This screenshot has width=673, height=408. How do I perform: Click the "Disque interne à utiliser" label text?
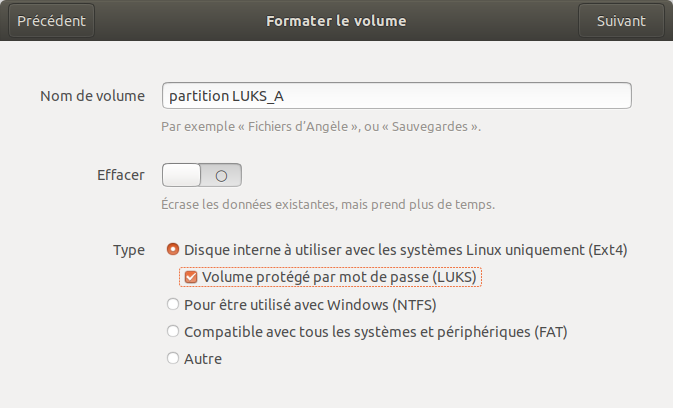point(406,249)
